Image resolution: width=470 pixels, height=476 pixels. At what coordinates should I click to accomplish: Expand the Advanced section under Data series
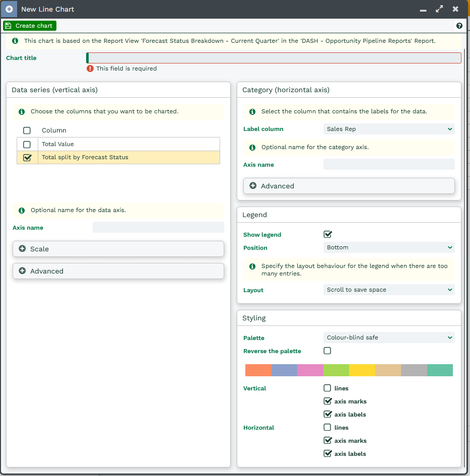coord(118,271)
